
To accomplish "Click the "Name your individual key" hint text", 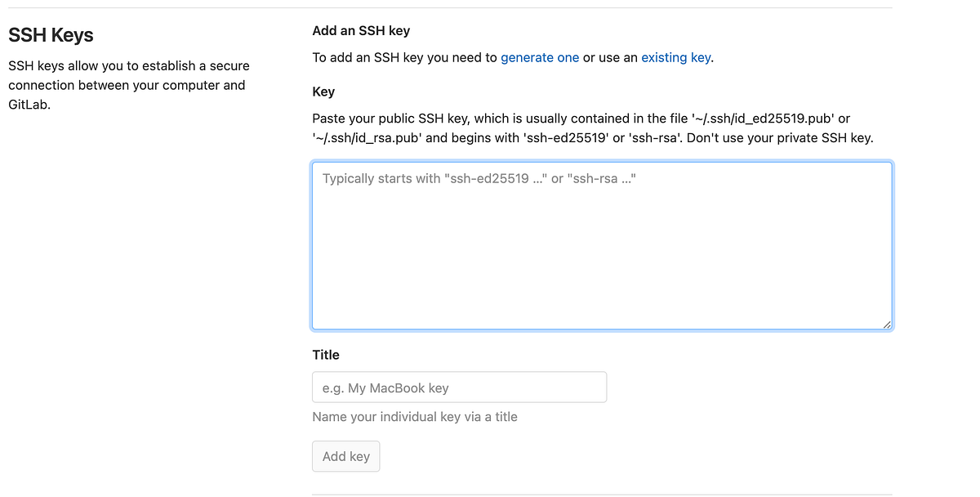I will [415, 417].
